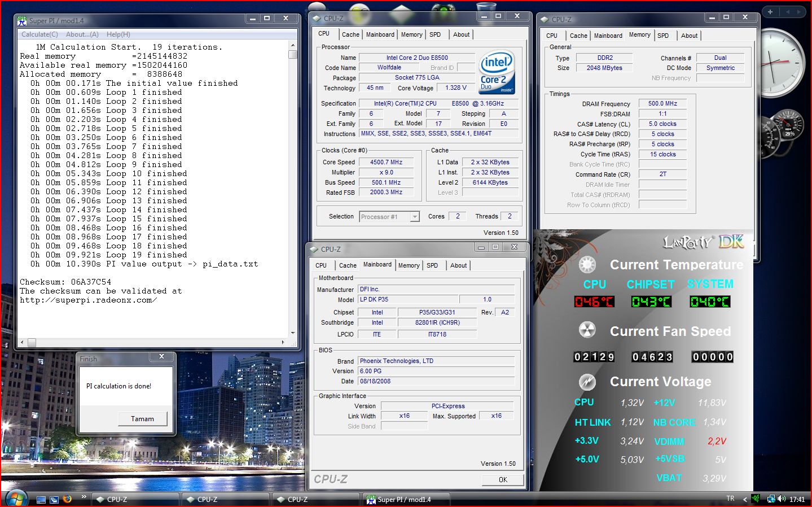
Task: Open Mainboard tab in the CPU window
Action: 380,34
